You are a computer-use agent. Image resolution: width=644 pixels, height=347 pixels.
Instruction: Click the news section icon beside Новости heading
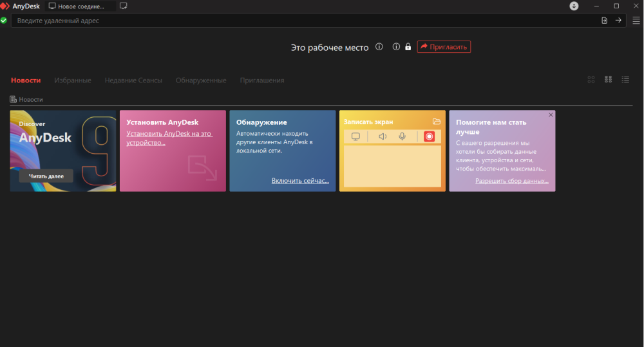13,99
